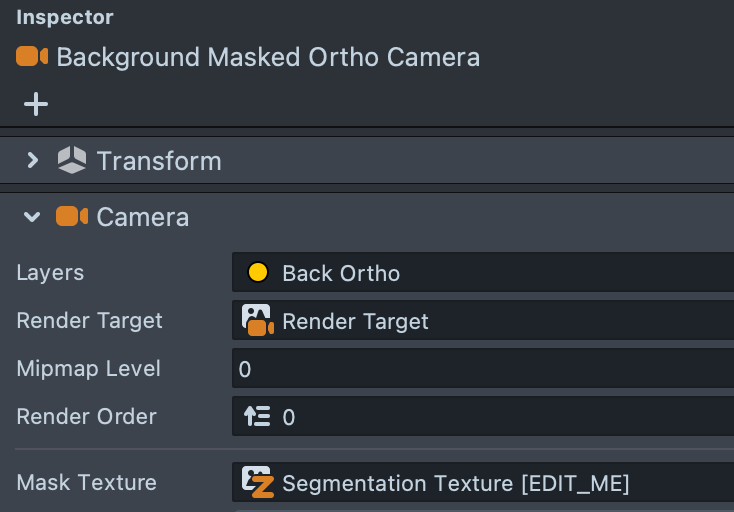Click the Background Masked Ortho Camera name
The height and width of the screenshot is (512, 734).
pos(268,57)
